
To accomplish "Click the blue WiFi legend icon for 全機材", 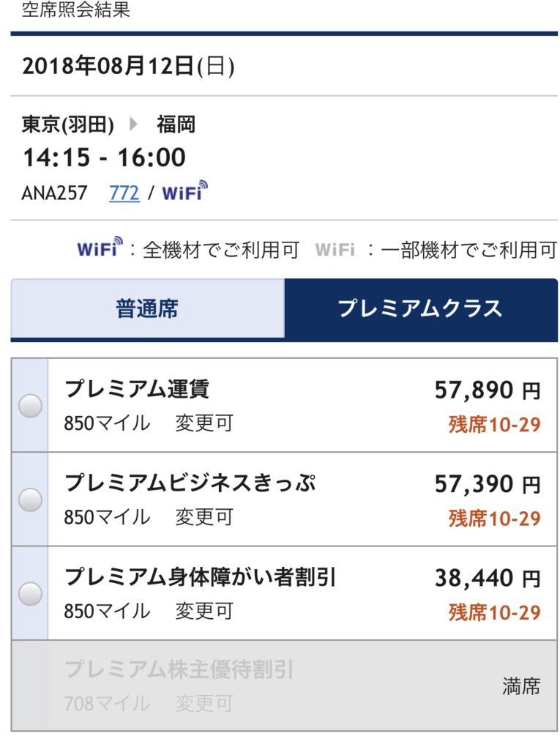I will [100, 248].
